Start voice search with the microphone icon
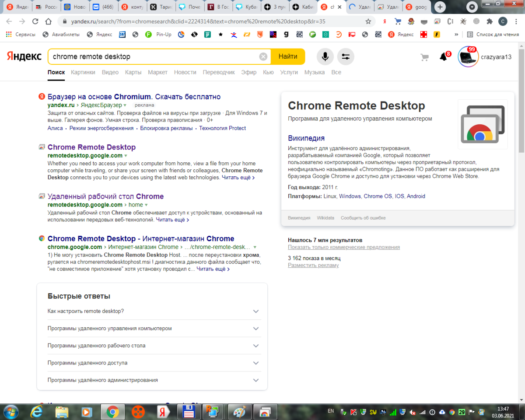Screen dimensions: 525x420 point(325,56)
